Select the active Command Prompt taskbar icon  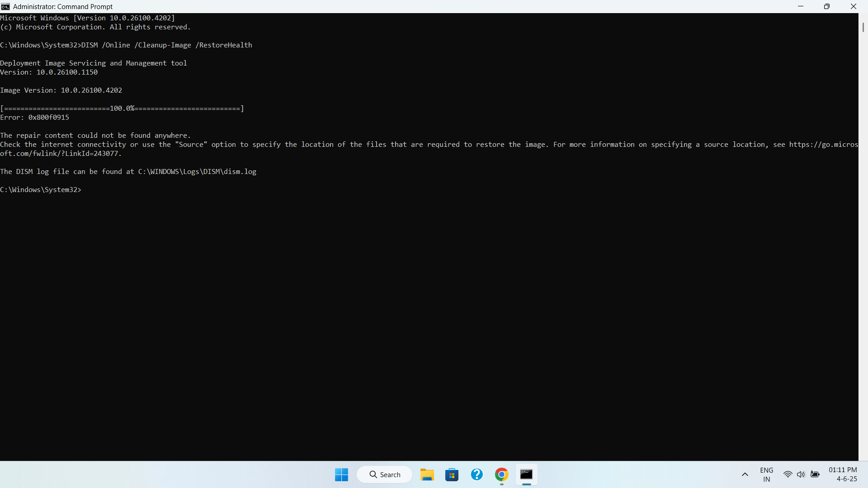click(x=526, y=475)
